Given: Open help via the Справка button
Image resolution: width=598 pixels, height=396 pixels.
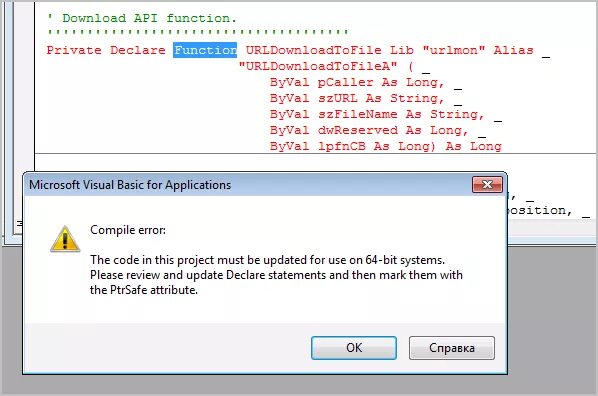Looking at the screenshot, I should click(x=452, y=348).
